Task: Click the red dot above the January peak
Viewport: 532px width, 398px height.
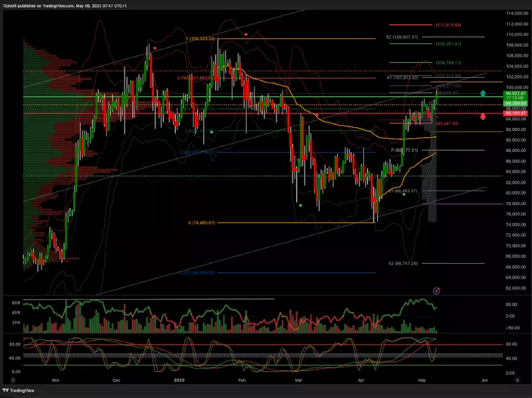Action: [245, 34]
